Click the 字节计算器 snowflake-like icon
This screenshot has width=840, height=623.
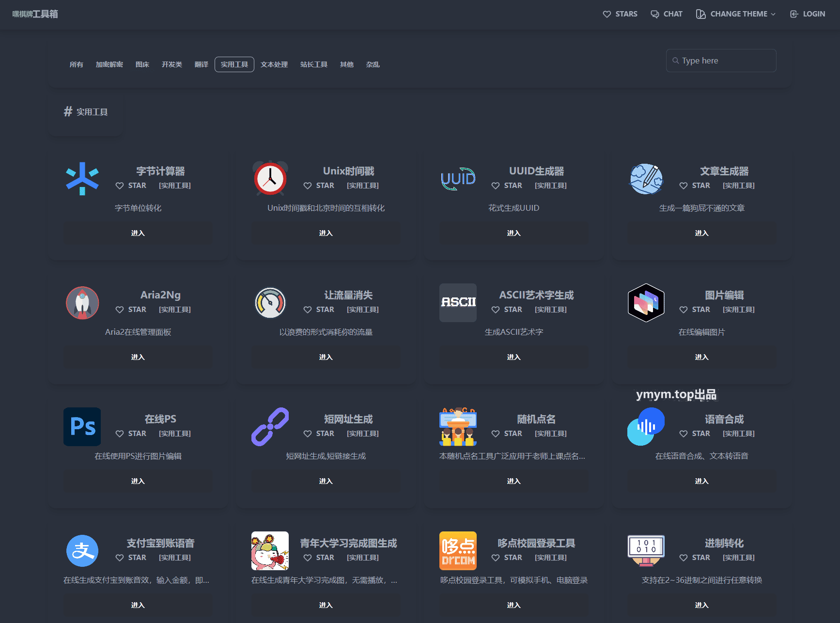click(x=82, y=179)
